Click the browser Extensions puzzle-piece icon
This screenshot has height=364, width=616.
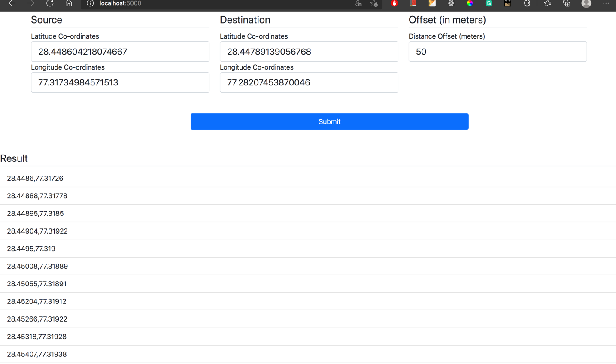pyautogui.click(x=526, y=4)
